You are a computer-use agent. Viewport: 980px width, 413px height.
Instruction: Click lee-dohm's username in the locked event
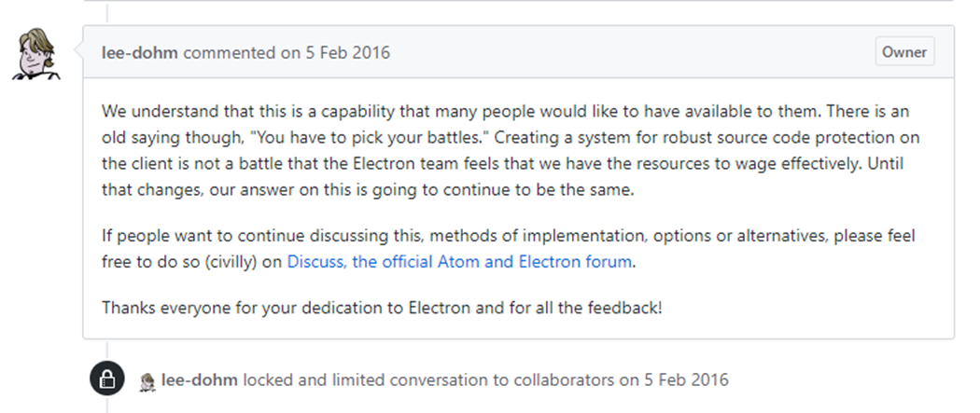pos(202,380)
